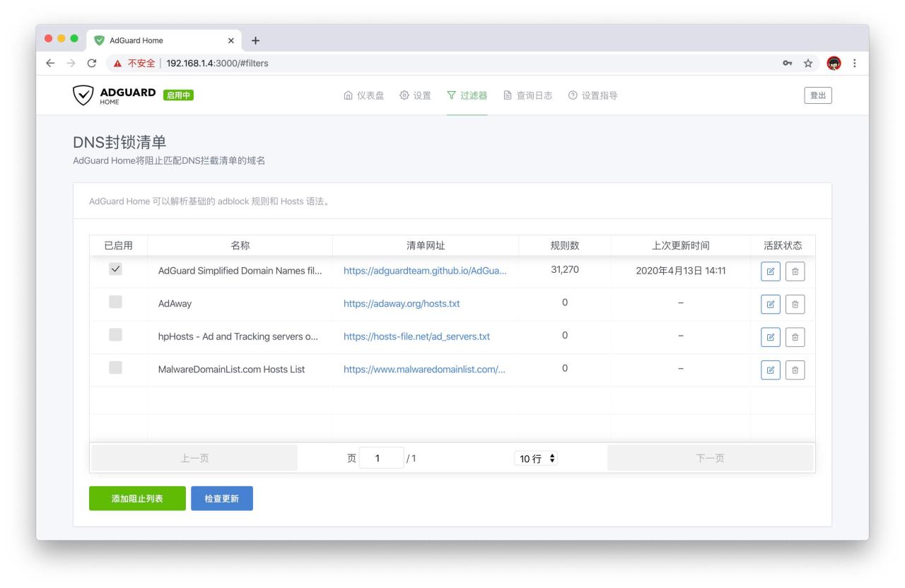Open the 设置 settings menu
This screenshot has width=905, height=588.
pos(415,96)
